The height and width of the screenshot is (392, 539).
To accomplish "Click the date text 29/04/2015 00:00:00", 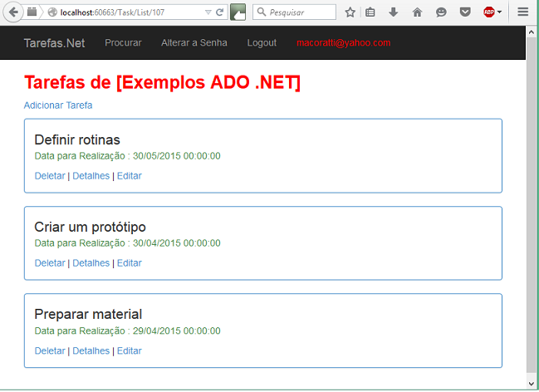I will click(x=177, y=331).
